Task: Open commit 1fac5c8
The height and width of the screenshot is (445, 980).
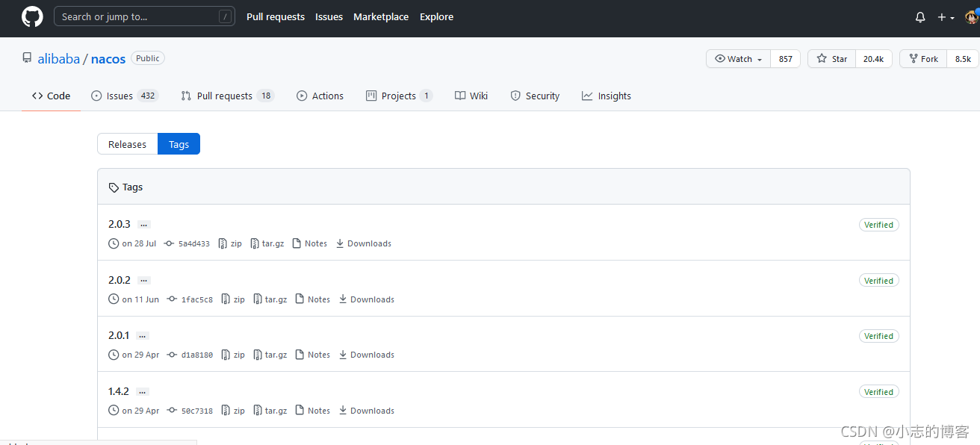Action: pyautogui.click(x=190, y=299)
